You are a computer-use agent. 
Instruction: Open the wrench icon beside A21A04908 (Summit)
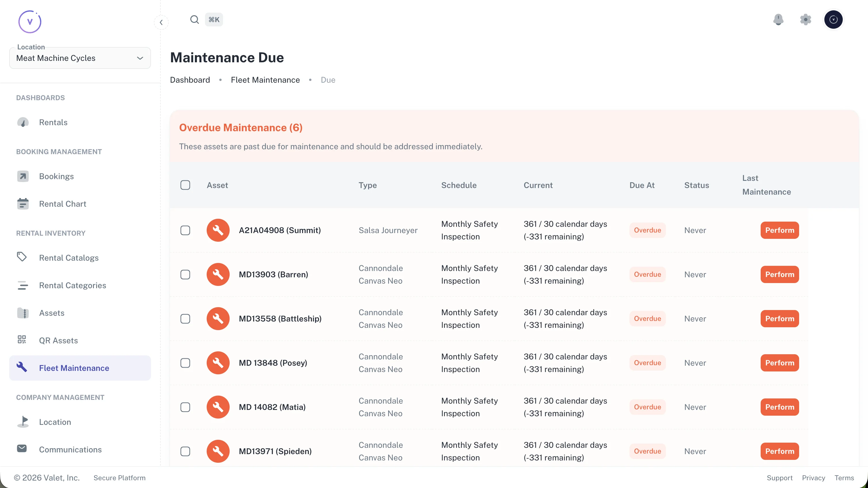click(218, 230)
